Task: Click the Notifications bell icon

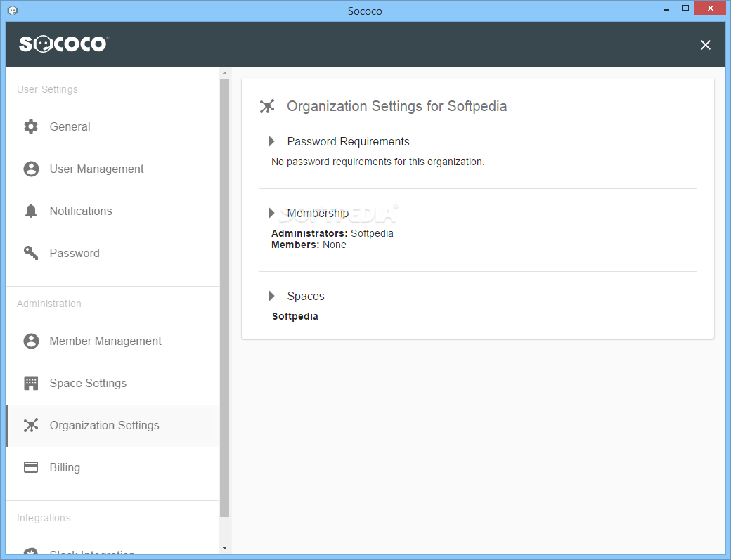Action: 31,211
